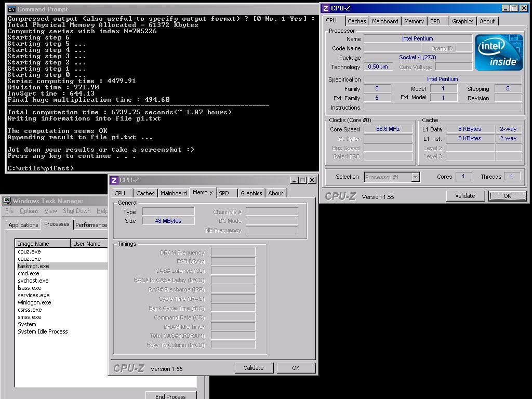Click the Intel inside logo

(x=499, y=52)
